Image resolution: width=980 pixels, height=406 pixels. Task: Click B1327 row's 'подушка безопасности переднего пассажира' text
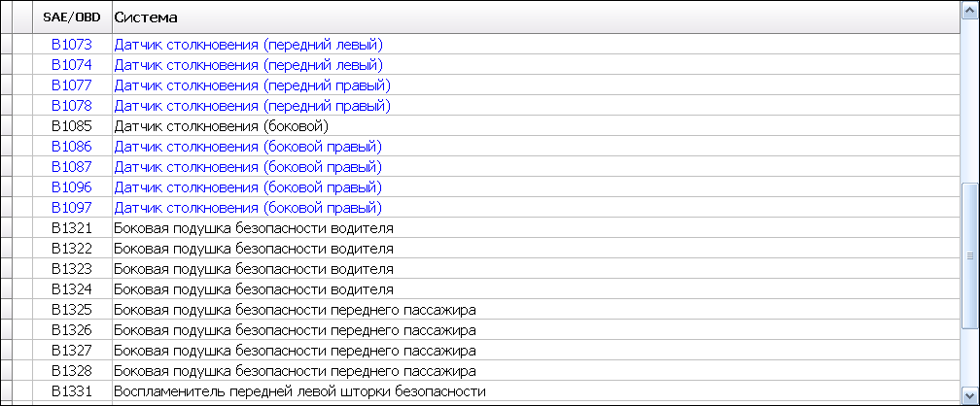tap(324, 351)
